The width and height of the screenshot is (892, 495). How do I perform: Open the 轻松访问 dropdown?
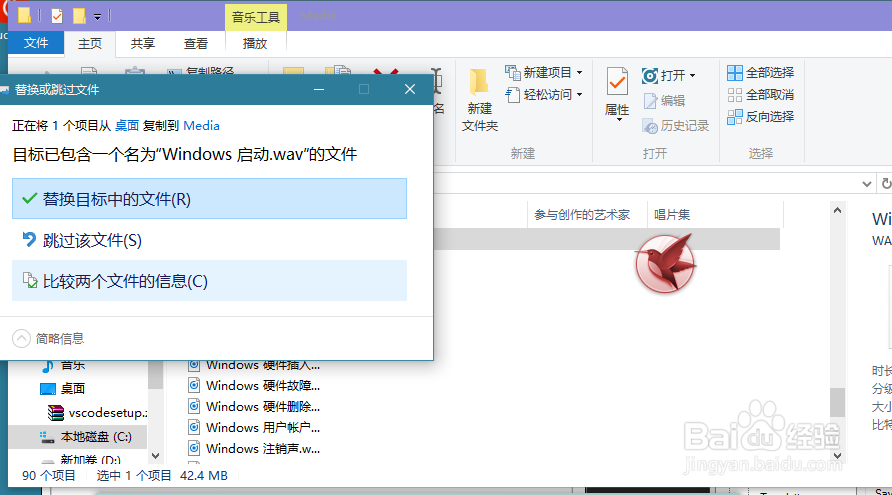click(544, 94)
